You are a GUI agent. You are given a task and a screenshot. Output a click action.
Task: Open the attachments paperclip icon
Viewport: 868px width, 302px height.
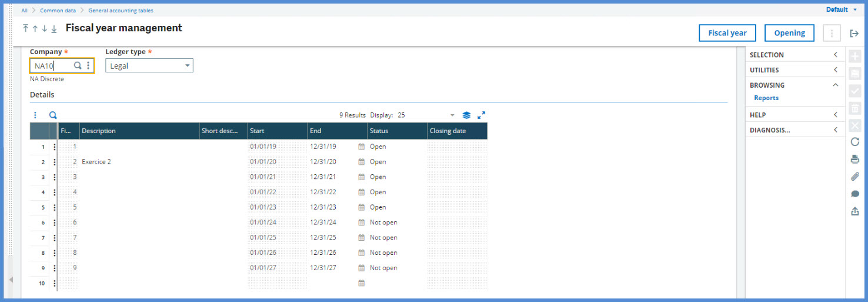pos(854,177)
